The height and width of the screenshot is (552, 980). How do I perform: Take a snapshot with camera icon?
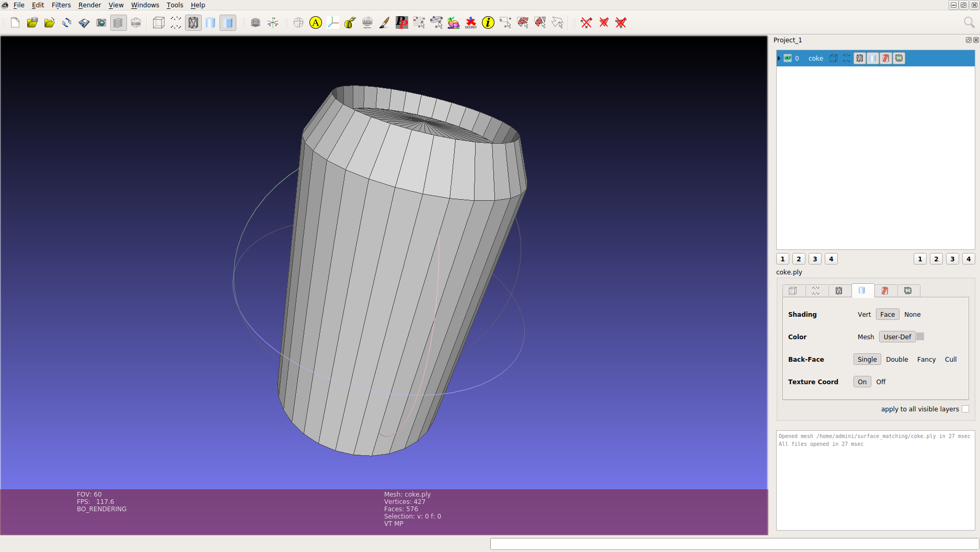[101, 22]
